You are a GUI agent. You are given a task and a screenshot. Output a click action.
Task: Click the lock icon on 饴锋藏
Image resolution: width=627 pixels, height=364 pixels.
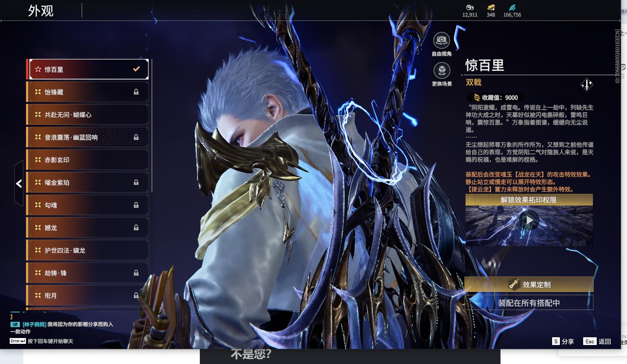[x=136, y=92]
